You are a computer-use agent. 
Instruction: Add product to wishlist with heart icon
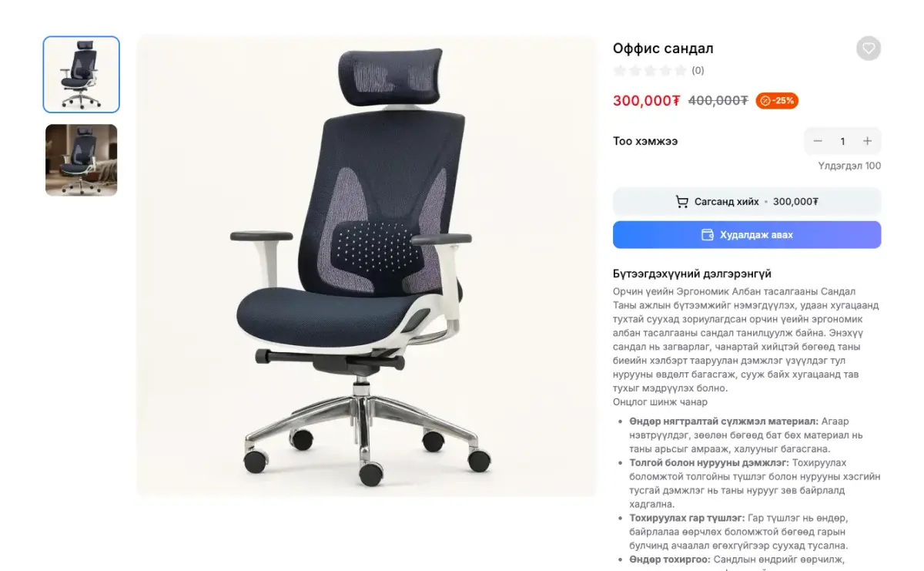click(869, 49)
